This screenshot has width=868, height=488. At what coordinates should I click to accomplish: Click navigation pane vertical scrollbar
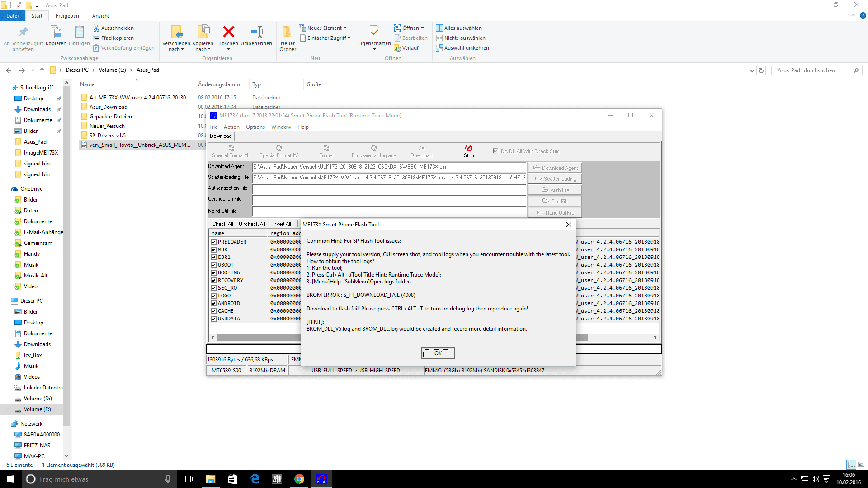click(x=66, y=269)
